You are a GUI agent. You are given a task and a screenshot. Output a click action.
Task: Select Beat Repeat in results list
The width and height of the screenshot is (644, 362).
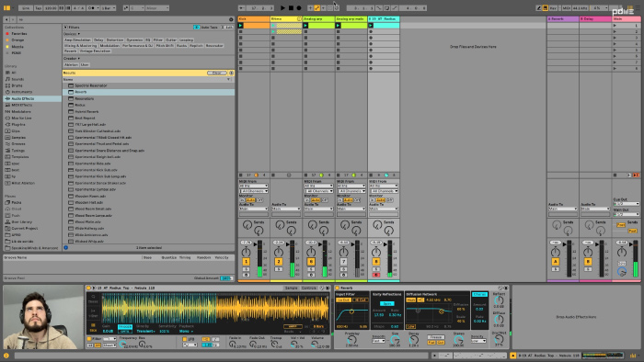(85, 119)
